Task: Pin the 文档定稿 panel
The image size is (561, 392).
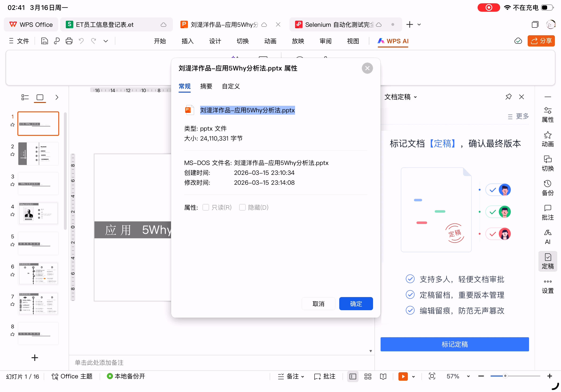Action: (x=508, y=97)
